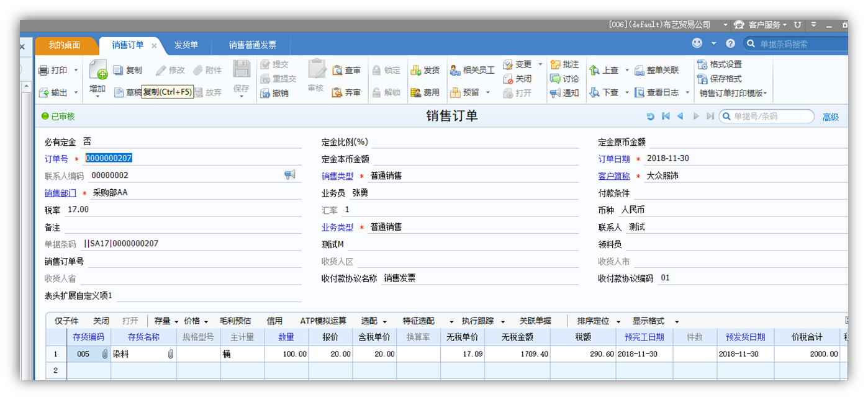Switch to the 我的桌面 tab
This screenshot has width=868, height=400.
(65, 45)
